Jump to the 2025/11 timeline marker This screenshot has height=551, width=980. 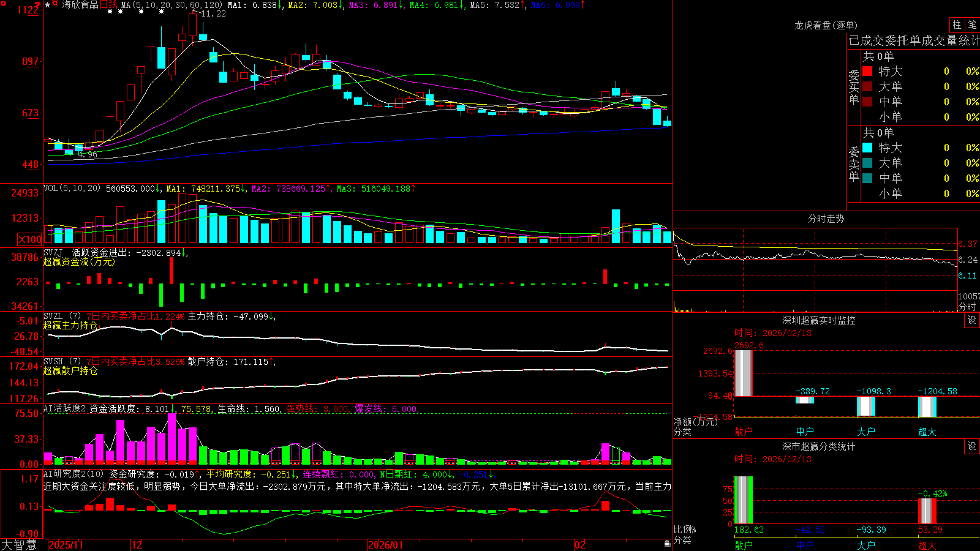coord(66,545)
